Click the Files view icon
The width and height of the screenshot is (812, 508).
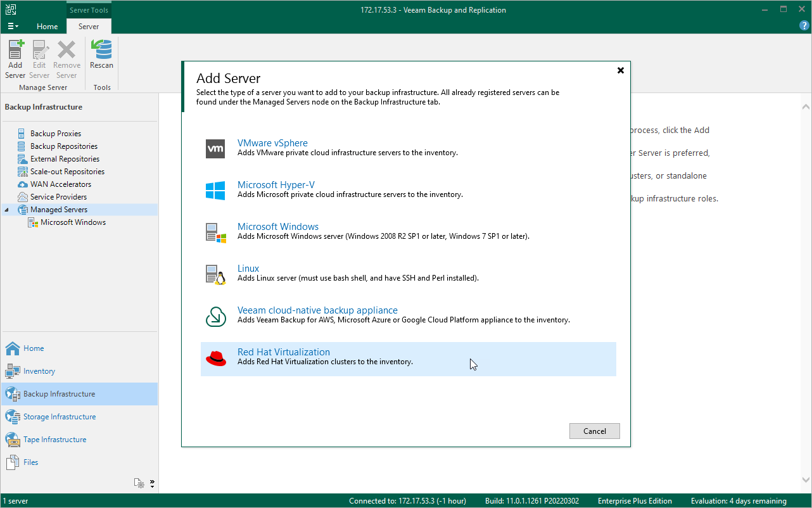click(x=13, y=462)
